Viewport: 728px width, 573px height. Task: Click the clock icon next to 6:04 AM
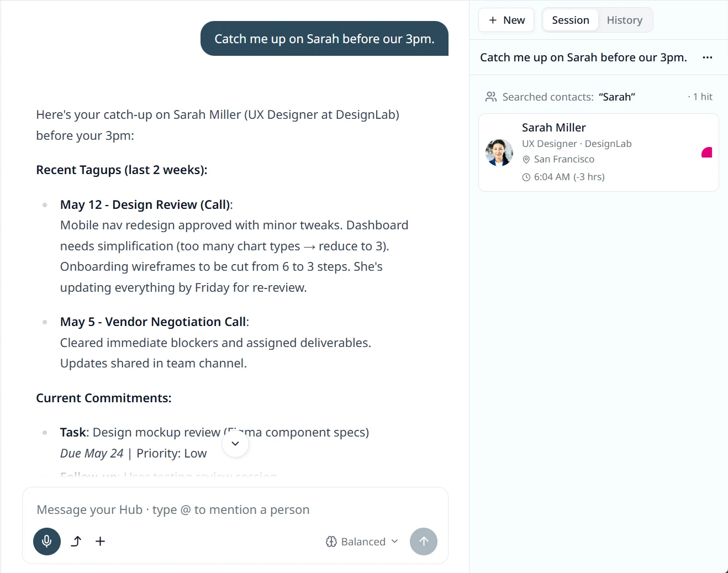pos(526,177)
